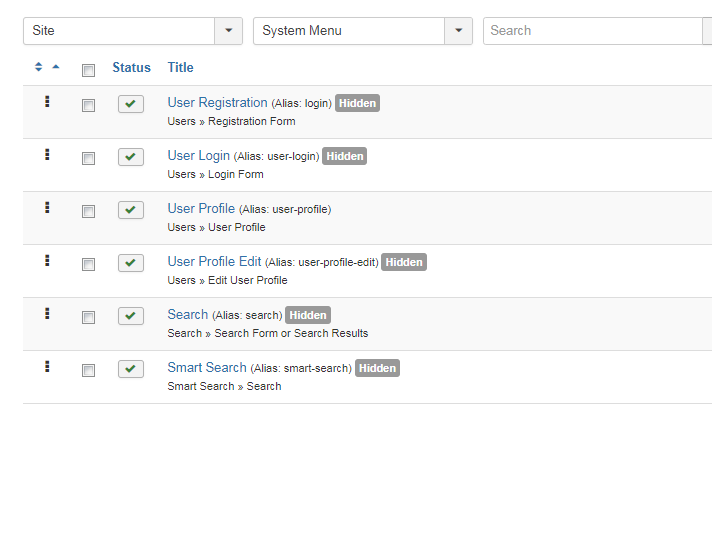Toggle the status icon for User Profile
712x537 pixels.
[131, 210]
